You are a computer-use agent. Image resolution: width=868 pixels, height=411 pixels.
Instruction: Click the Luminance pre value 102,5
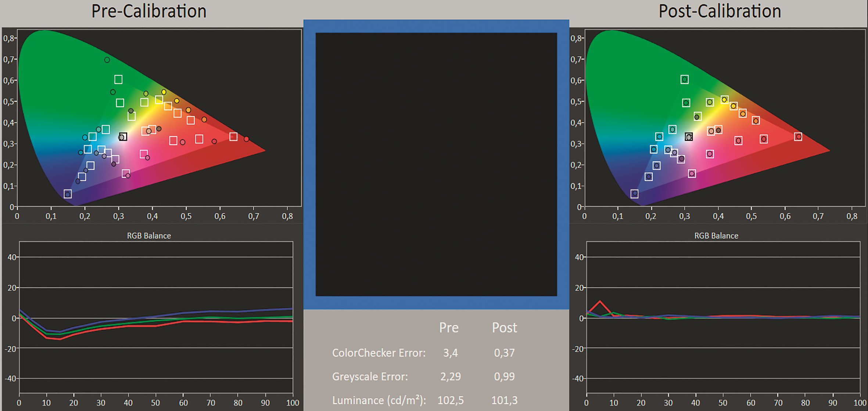pyautogui.click(x=451, y=400)
